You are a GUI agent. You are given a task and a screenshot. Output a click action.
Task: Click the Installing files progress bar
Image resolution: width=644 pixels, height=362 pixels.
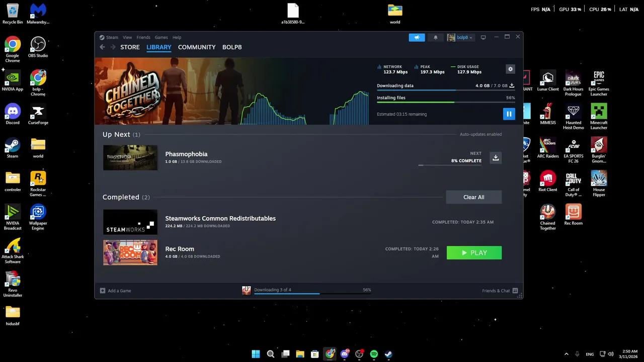point(445,102)
